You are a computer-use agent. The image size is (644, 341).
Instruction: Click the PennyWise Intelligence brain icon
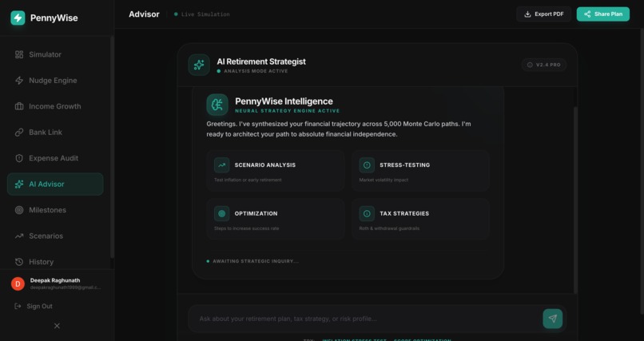[217, 105]
